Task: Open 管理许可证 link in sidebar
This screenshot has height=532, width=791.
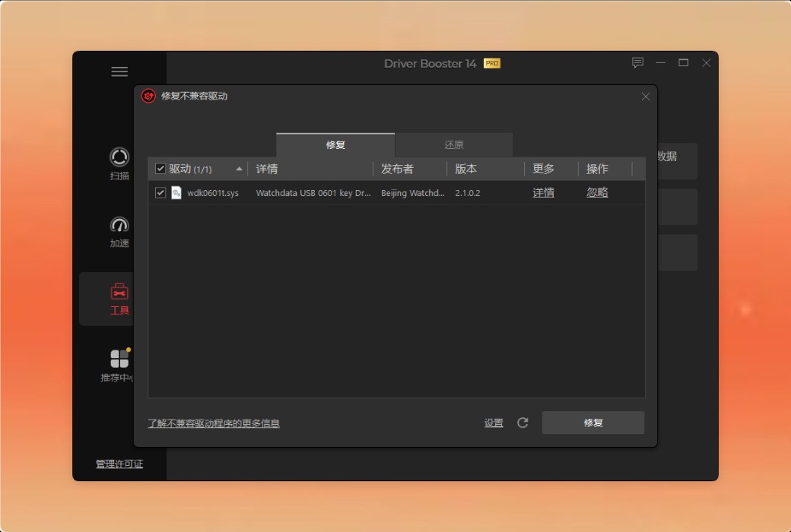Action: point(119,464)
